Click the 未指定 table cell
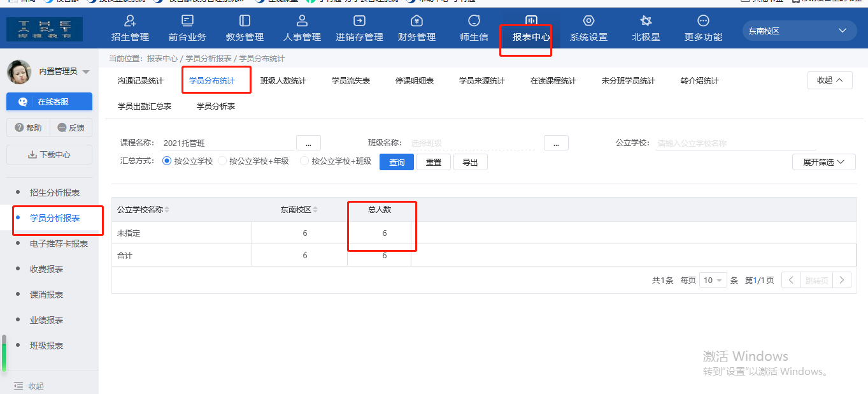 [181, 233]
